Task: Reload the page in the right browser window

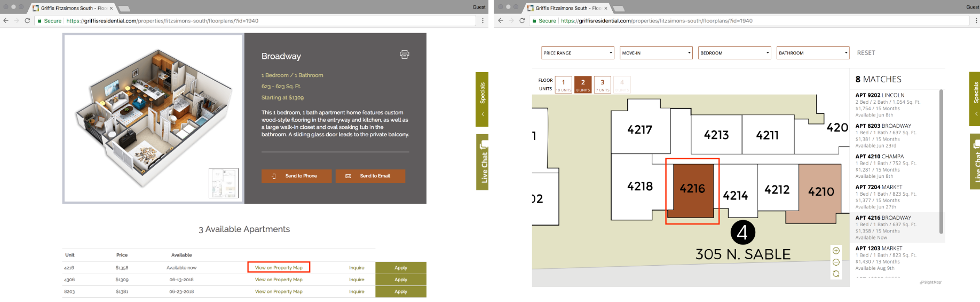Action: click(x=522, y=21)
